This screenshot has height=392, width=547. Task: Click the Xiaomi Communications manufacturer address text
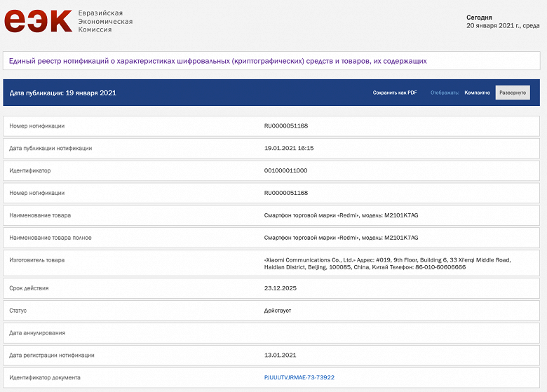point(387,263)
